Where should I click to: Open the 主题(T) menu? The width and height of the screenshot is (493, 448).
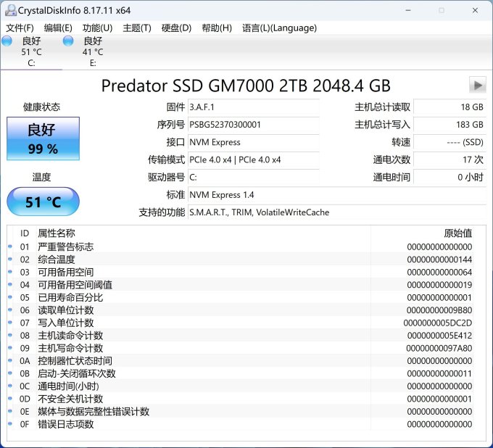pyautogui.click(x=137, y=28)
